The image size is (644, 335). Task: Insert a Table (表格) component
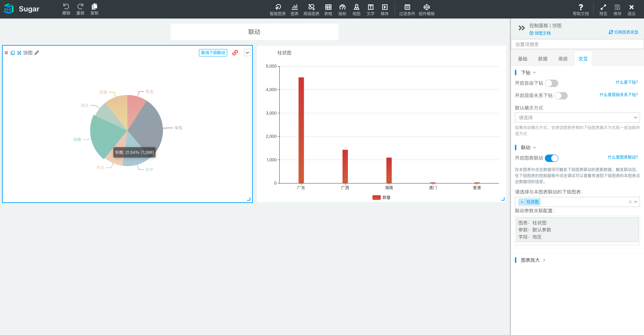tap(328, 10)
